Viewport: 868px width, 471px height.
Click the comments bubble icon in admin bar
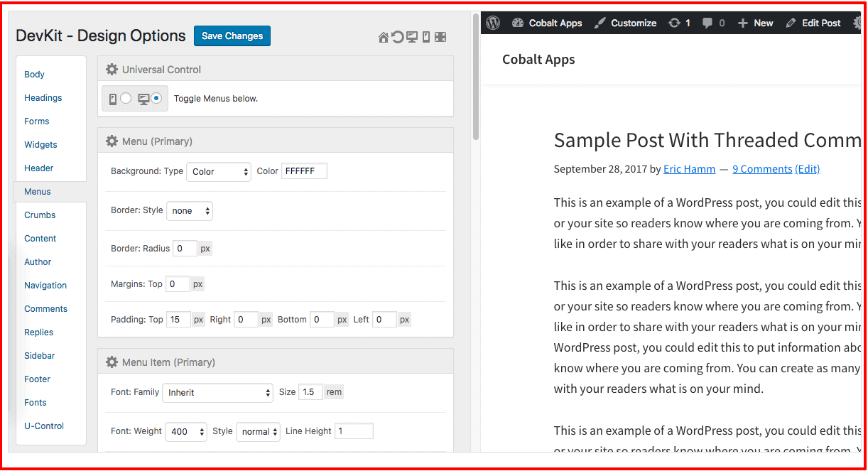click(x=707, y=23)
